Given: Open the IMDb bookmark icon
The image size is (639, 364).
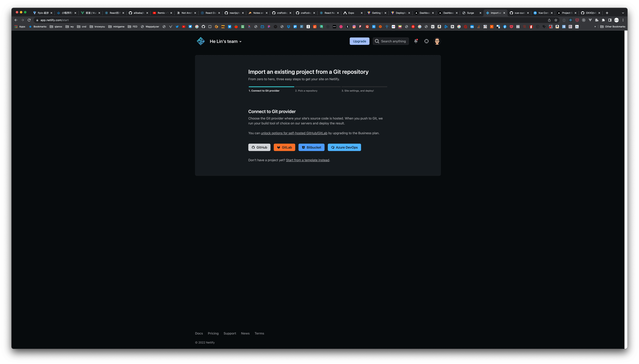Looking at the screenshot, I should tap(223, 27).
